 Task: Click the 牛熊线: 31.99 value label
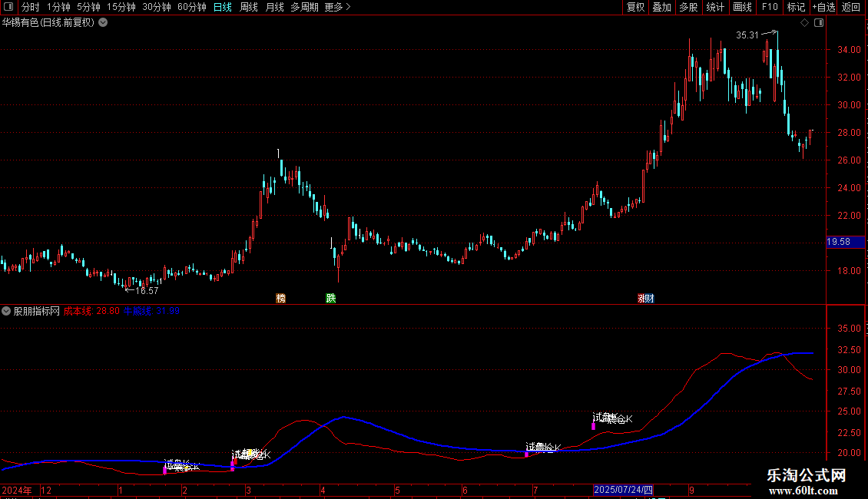[x=151, y=311]
